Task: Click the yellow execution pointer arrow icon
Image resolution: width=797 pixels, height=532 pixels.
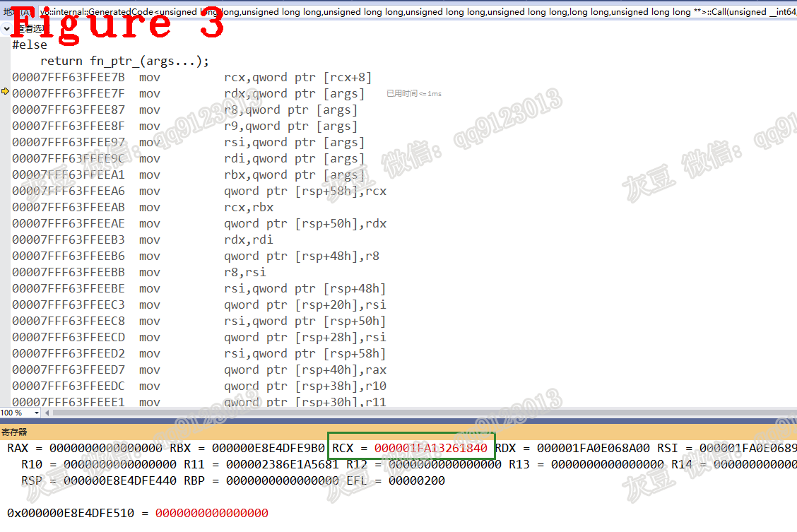Action: (x=4, y=91)
